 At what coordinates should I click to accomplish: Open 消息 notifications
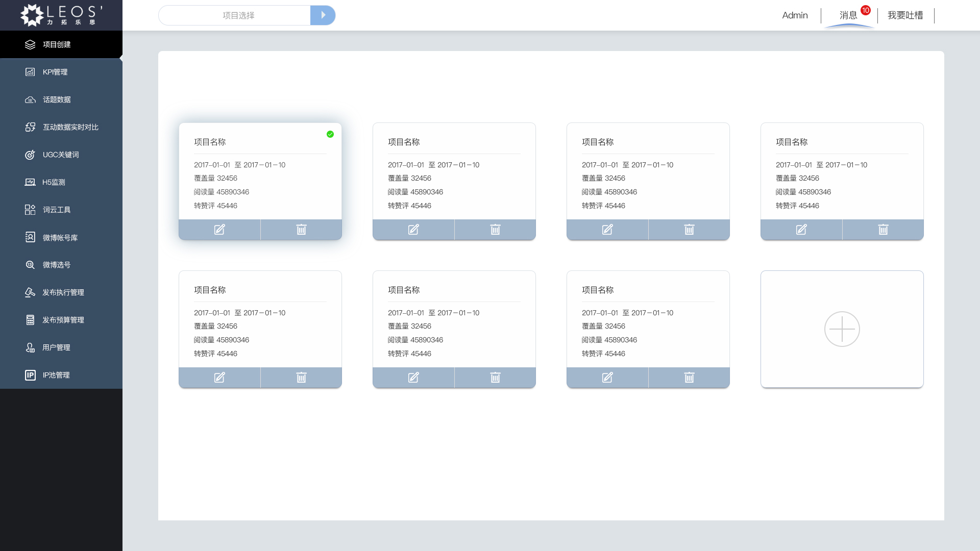coord(848,15)
